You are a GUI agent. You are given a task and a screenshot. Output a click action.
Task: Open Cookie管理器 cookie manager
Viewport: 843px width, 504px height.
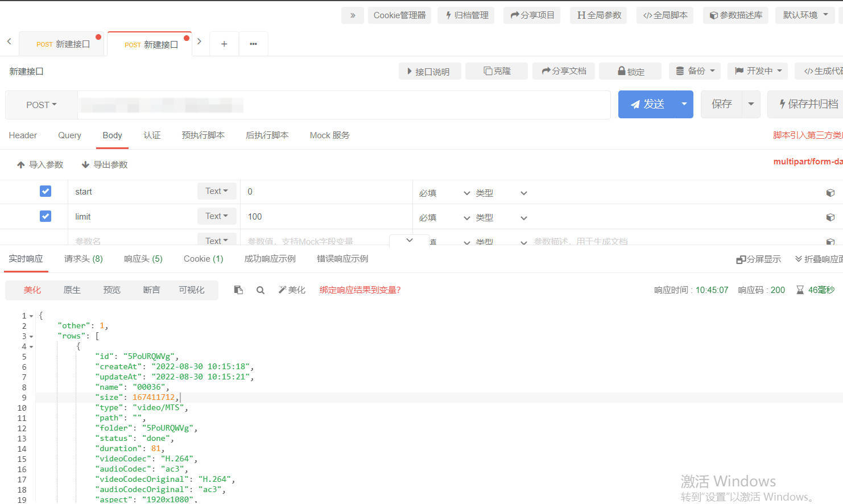point(399,15)
